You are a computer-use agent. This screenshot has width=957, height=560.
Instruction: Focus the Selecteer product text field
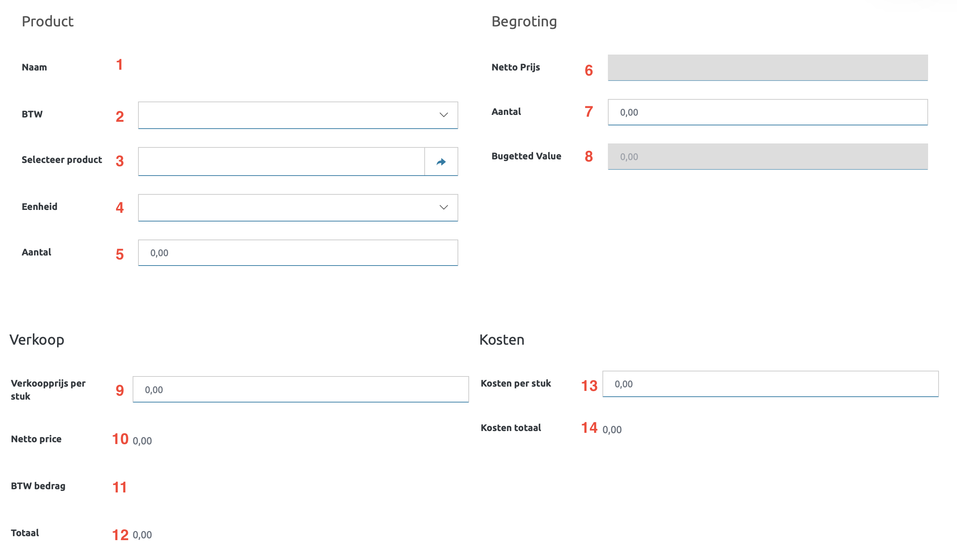tap(281, 162)
